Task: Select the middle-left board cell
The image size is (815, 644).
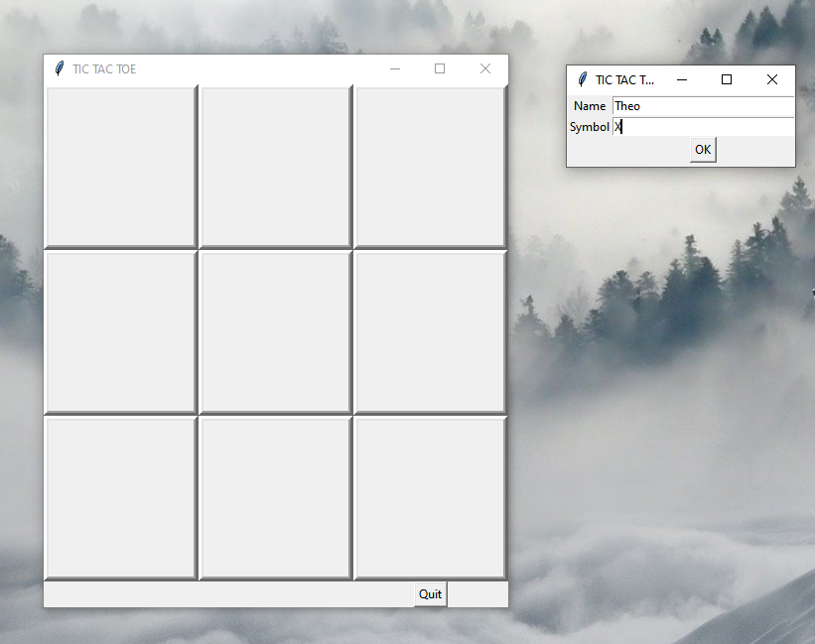Action: click(x=120, y=332)
